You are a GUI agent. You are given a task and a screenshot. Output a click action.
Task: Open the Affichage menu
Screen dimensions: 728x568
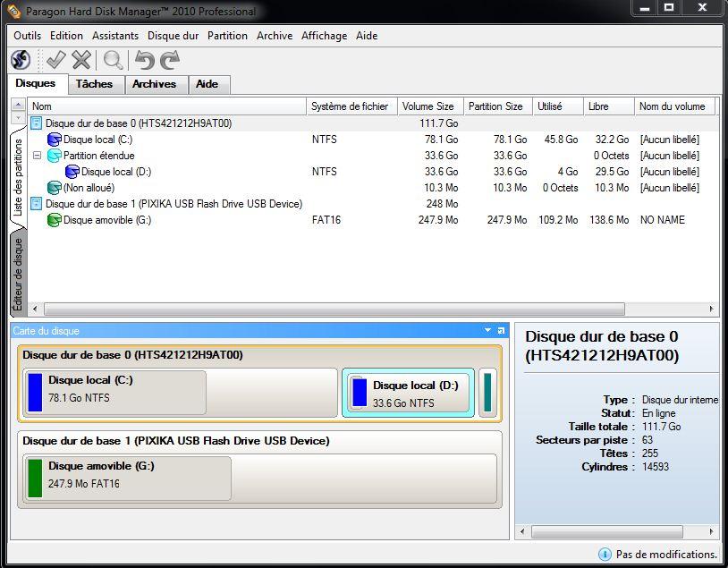coord(324,36)
